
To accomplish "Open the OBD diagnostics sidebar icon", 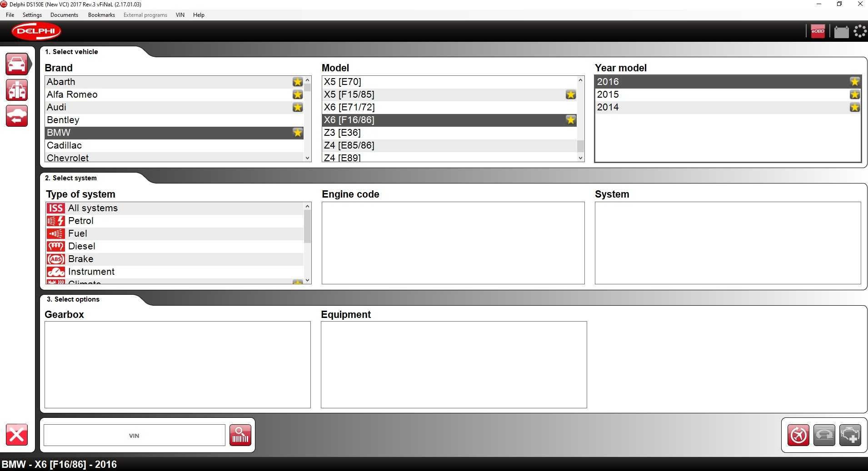I will [x=17, y=90].
